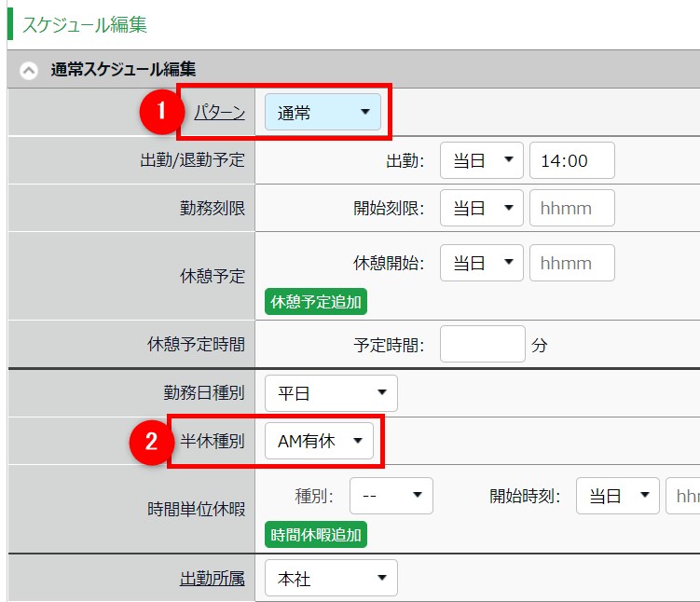Open the 開始刻限 day dropdown

(482, 208)
